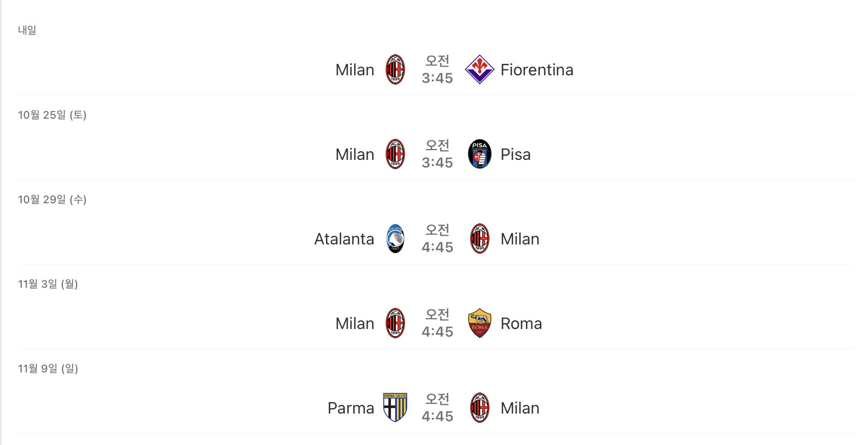This screenshot has width=868, height=445.
Task: Click the Atalanta club crest icon
Action: 395,238
